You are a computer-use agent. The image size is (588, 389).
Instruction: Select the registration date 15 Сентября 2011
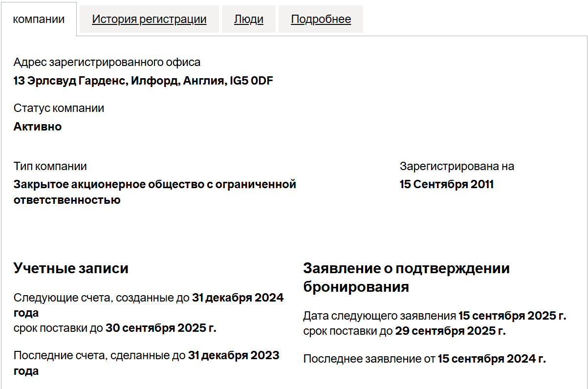446,184
